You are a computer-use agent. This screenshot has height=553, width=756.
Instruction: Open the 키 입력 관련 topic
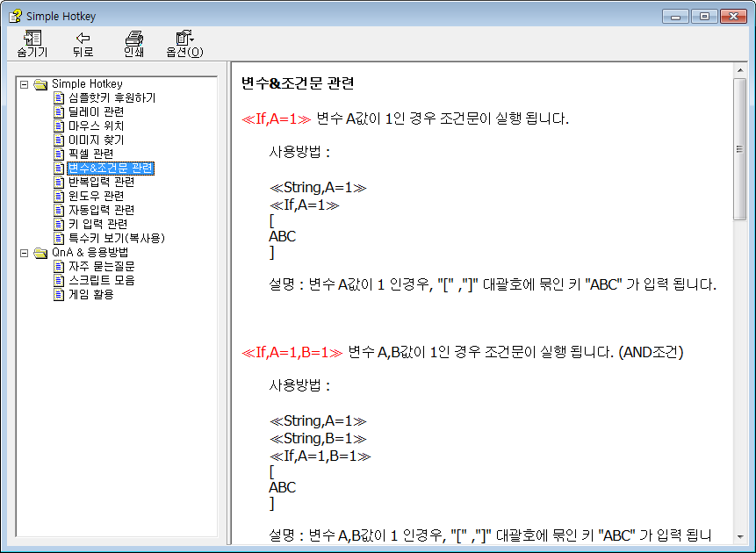click(x=97, y=224)
